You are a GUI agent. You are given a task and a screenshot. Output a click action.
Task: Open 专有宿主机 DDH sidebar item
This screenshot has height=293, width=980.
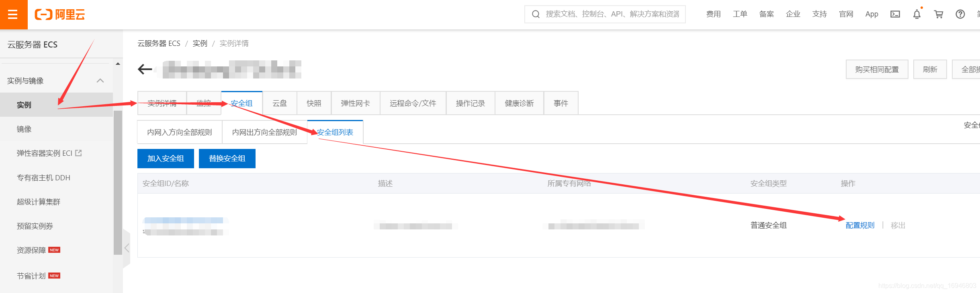click(x=43, y=177)
